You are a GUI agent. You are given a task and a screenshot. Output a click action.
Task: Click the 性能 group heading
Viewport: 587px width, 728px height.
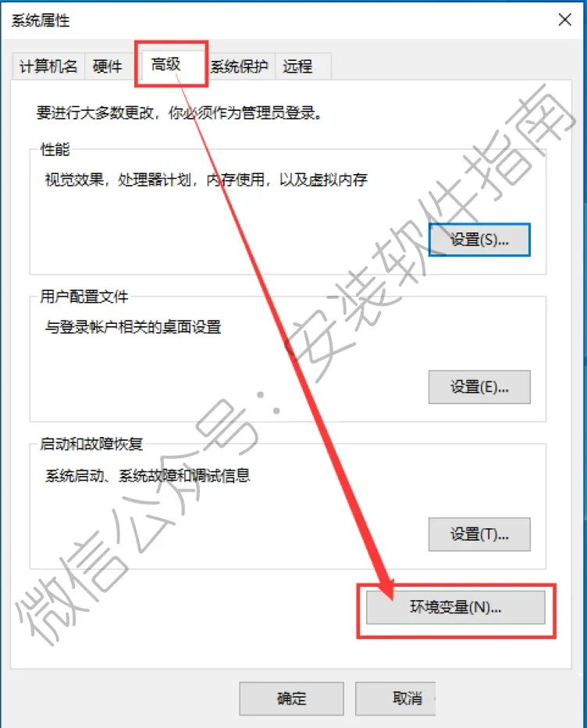pyautogui.click(x=55, y=150)
